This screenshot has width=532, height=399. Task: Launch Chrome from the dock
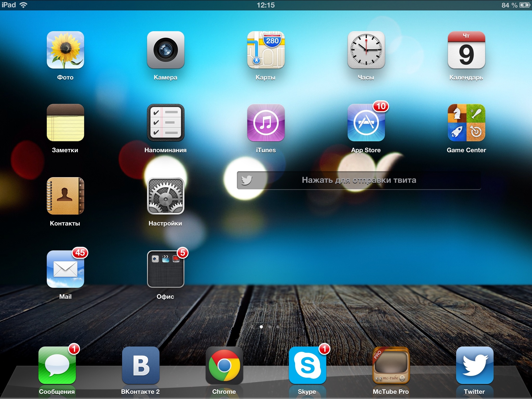pyautogui.click(x=224, y=365)
